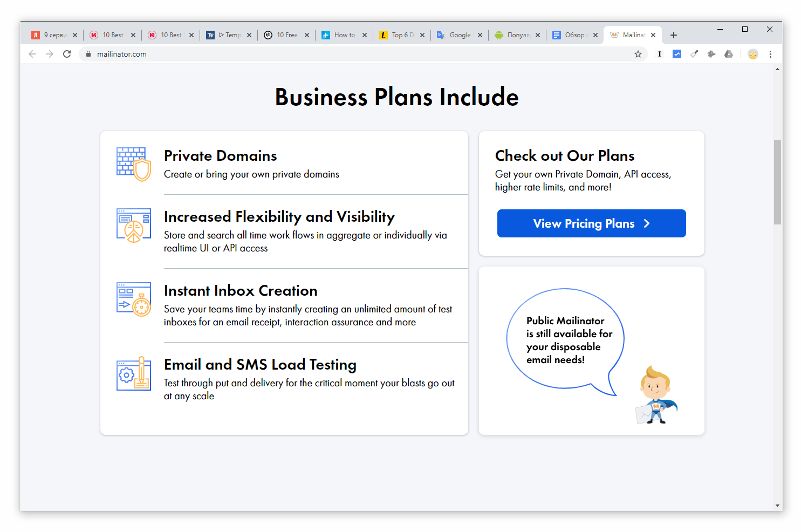Close the 'Google' tab
This screenshot has height=532, width=801.
[480, 35]
